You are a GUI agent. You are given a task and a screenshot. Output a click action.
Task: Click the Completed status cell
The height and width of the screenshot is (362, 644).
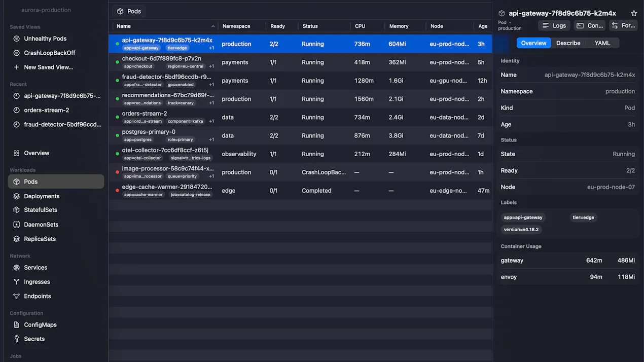[316, 191]
